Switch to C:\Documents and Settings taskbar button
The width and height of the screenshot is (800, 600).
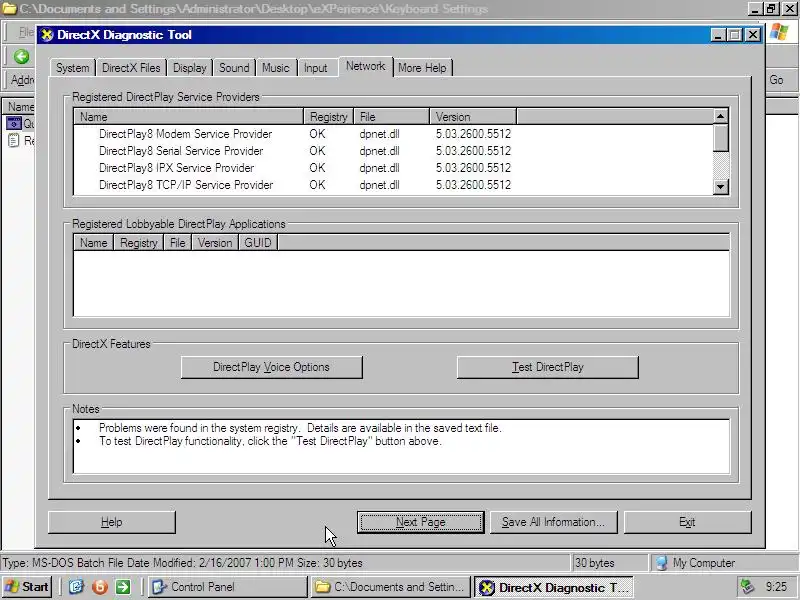[390, 587]
